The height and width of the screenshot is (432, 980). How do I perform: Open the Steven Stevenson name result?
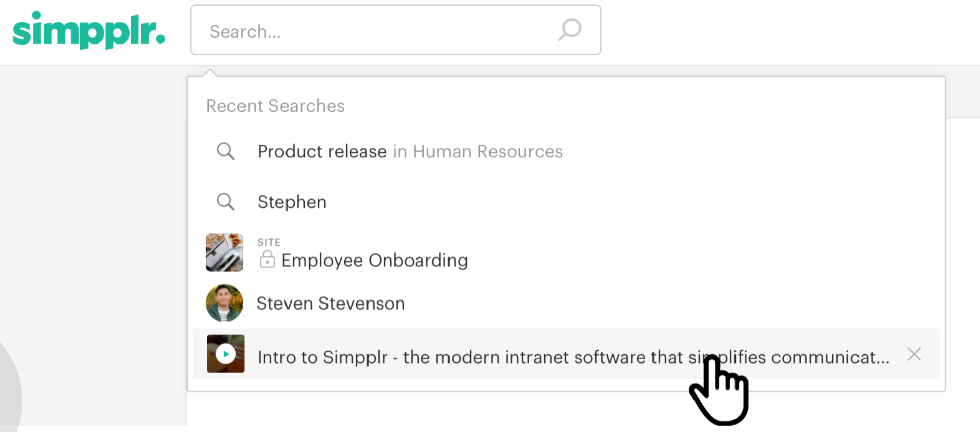(x=331, y=304)
